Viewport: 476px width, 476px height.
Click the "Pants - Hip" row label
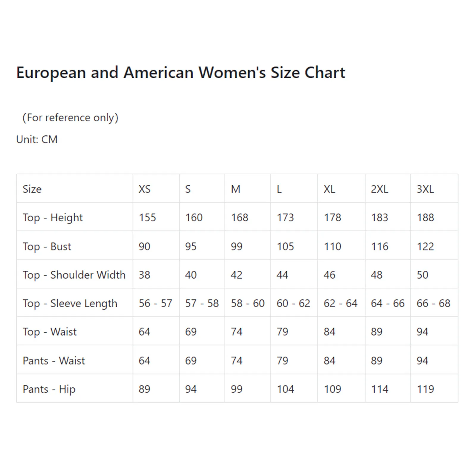pos(49,389)
